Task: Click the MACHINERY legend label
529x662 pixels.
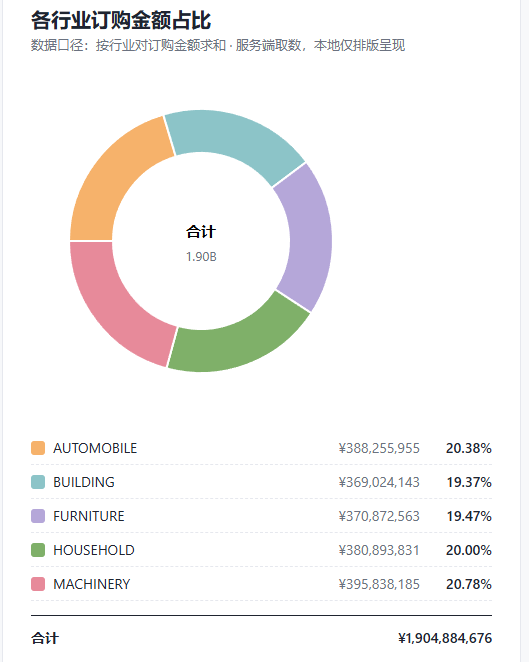Action: (x=92, y=584)
